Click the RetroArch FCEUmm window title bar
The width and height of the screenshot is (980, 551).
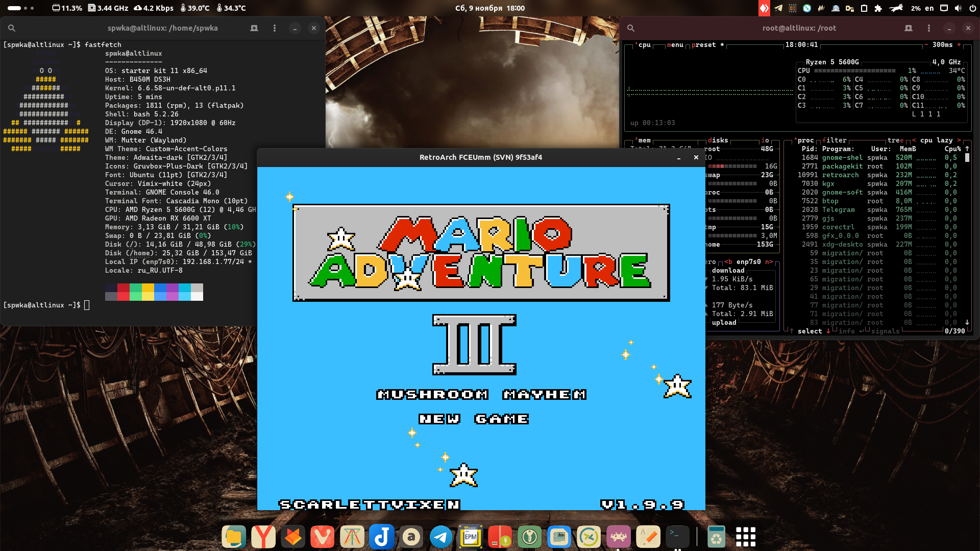click(481, 157)
